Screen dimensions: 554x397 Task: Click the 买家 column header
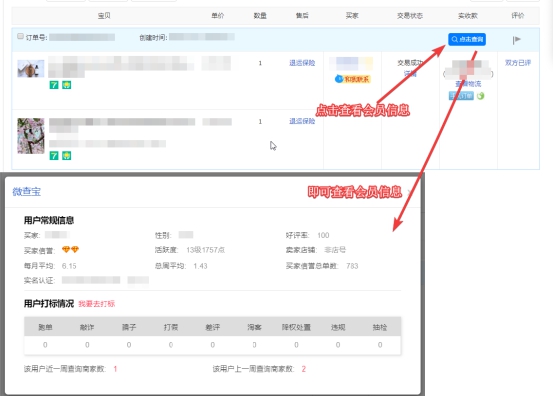[x=352, y=16]
